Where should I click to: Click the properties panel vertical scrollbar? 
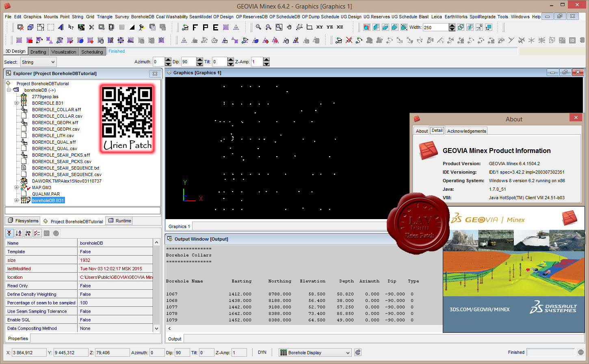click(x=156, y=285)
